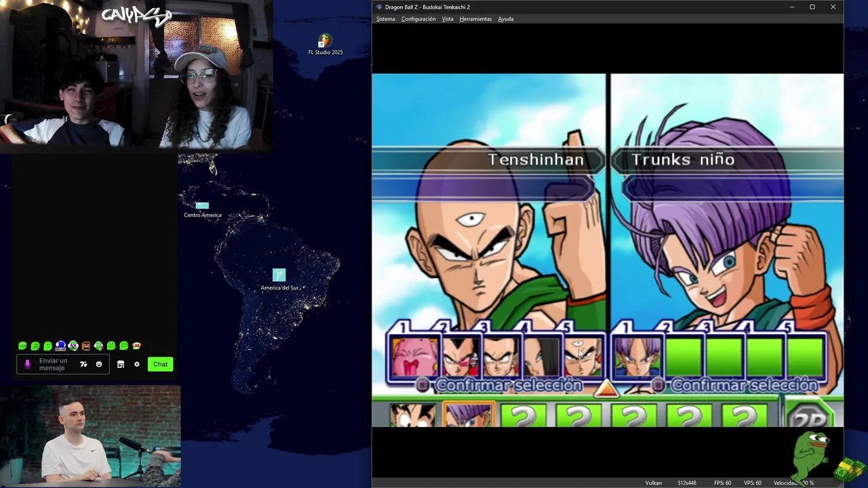Click the bottom-left webcam of man in white shirt
Screen dimensions: 868x488
coord(90,436)
